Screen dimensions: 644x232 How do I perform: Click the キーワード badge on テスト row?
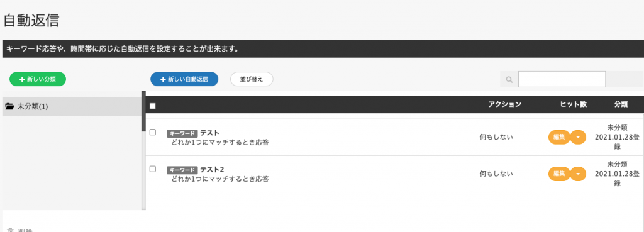(182, 133)
